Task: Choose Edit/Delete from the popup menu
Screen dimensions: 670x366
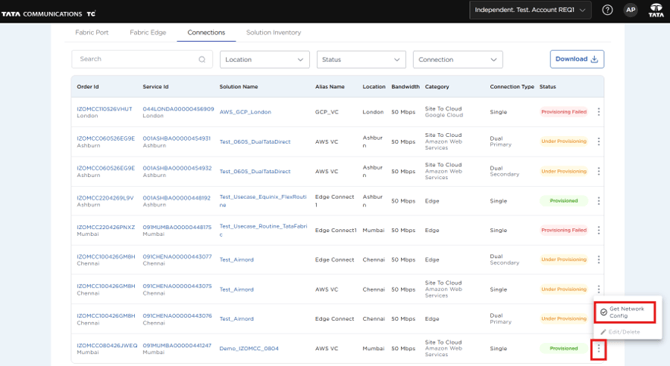Action: [x=620, y=332]
